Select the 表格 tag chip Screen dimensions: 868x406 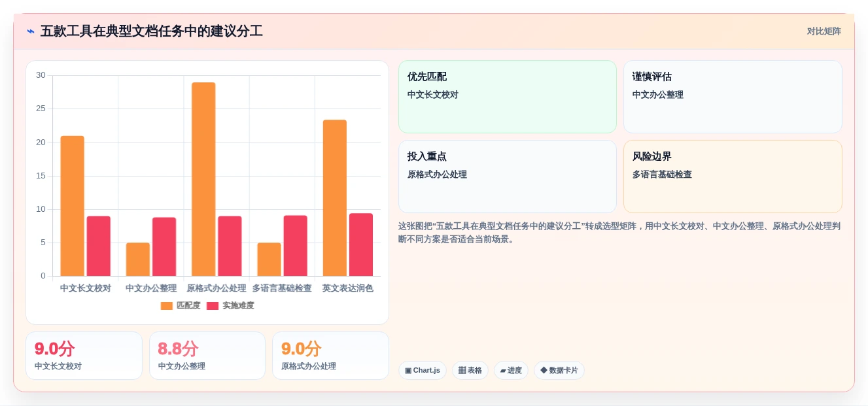pos(470,370)
